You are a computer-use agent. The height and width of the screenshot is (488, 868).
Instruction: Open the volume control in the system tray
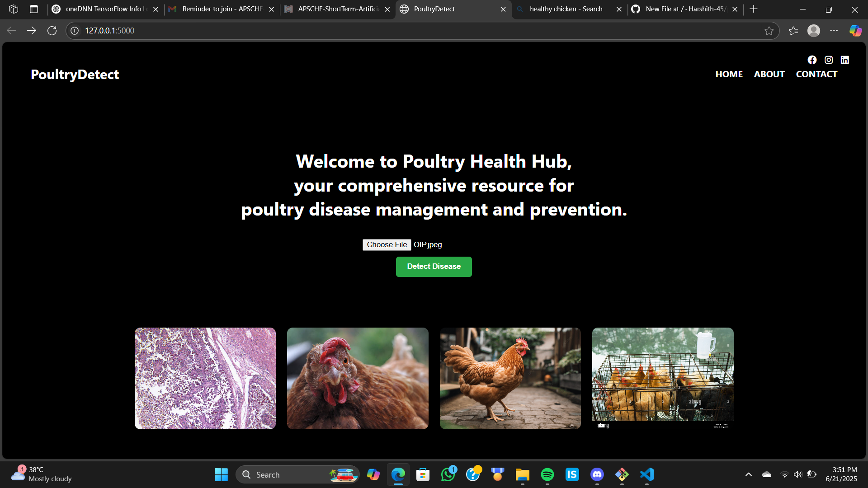797,474
